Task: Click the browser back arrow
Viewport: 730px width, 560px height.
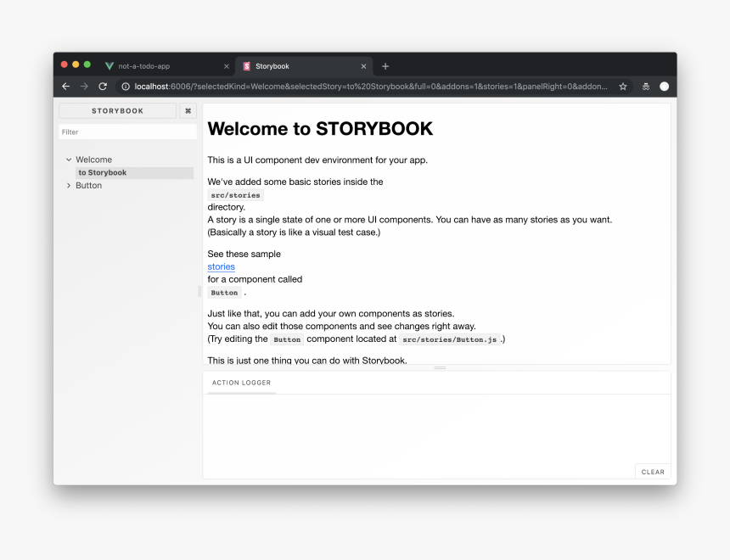Action: 65,86
